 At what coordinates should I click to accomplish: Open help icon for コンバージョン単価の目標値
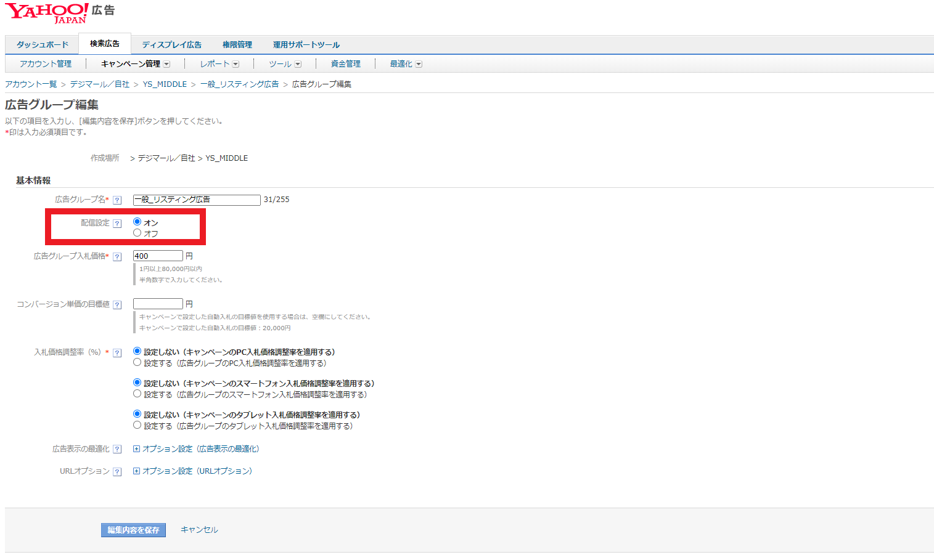click(117, 305)
